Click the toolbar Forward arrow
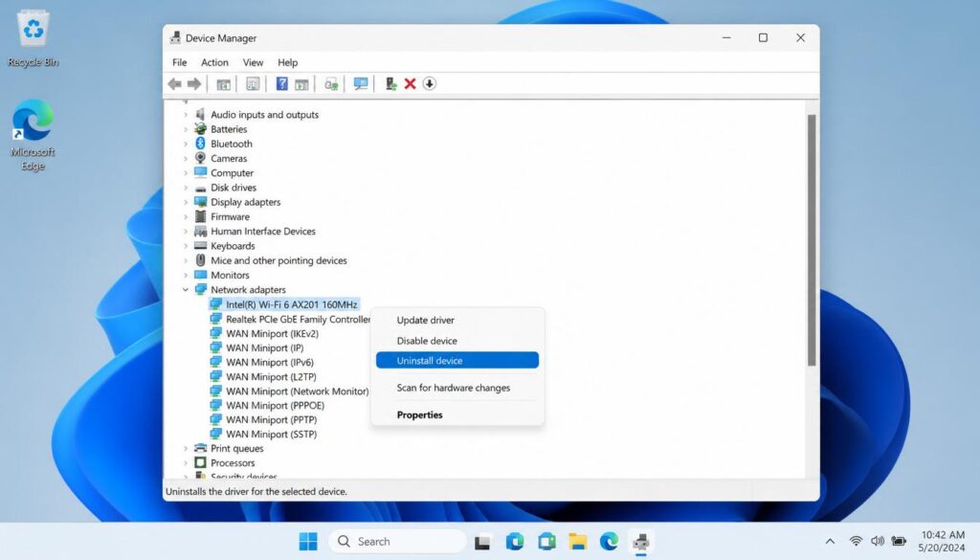Screen dimensions: 980x560 194,83
